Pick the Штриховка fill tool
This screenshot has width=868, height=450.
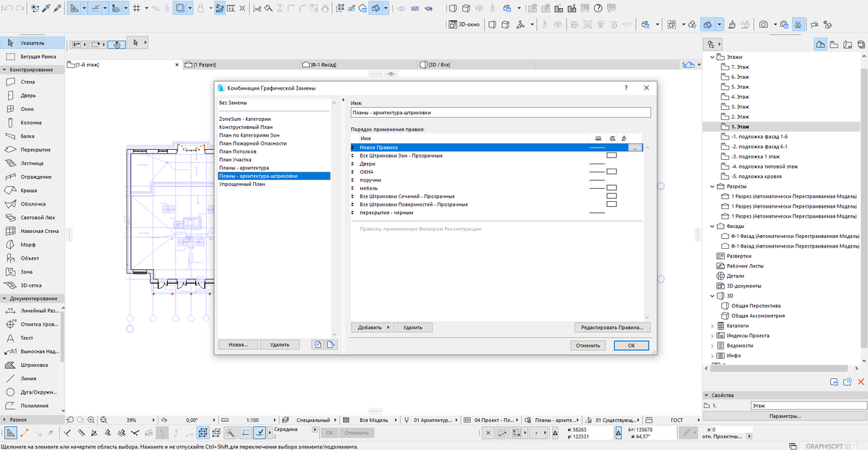32,365
